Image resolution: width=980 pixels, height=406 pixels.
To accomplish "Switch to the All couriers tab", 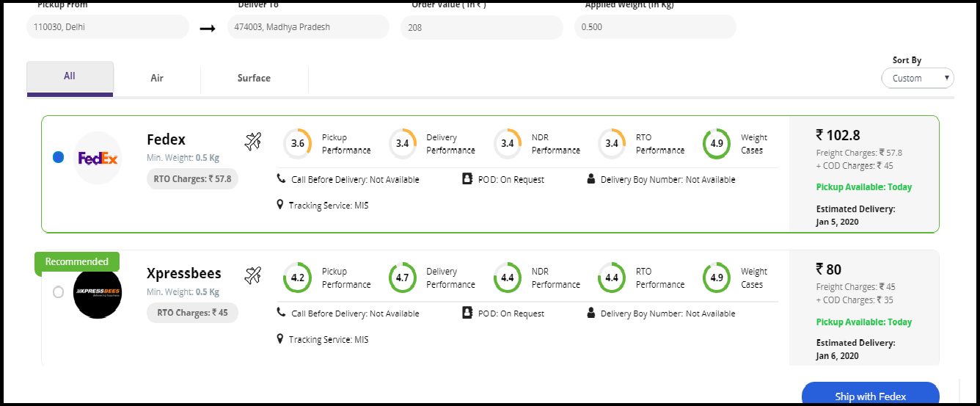I will [70, 78].
